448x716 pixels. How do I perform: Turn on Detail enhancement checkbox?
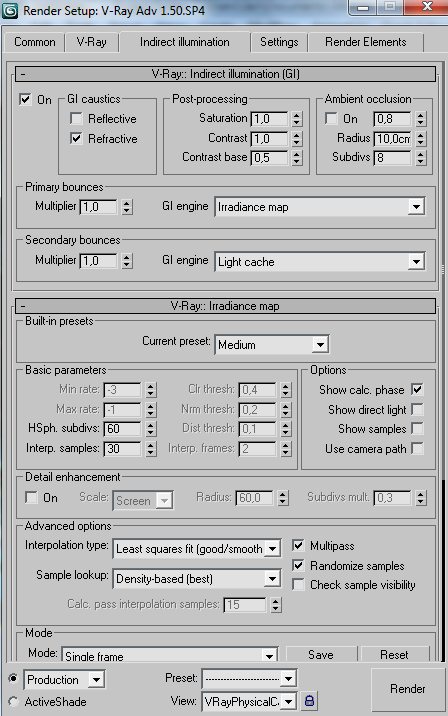tap(31, 497)
